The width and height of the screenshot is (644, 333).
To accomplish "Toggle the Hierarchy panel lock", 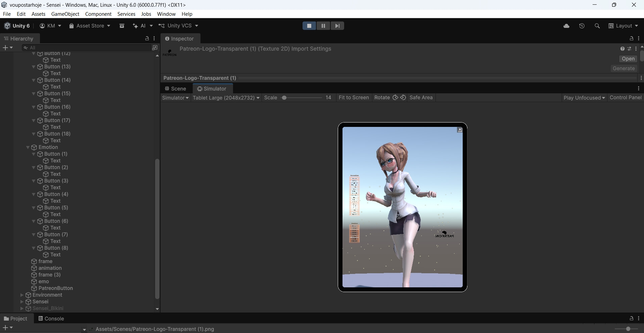I will pyautogui.click(x=147, y=39).
